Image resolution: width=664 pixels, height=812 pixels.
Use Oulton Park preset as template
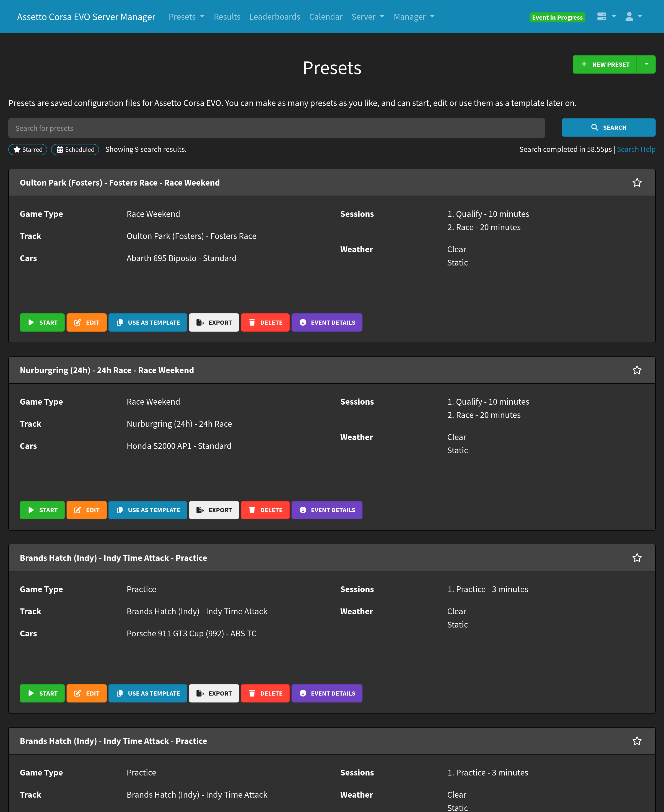(x=148, y=322)
